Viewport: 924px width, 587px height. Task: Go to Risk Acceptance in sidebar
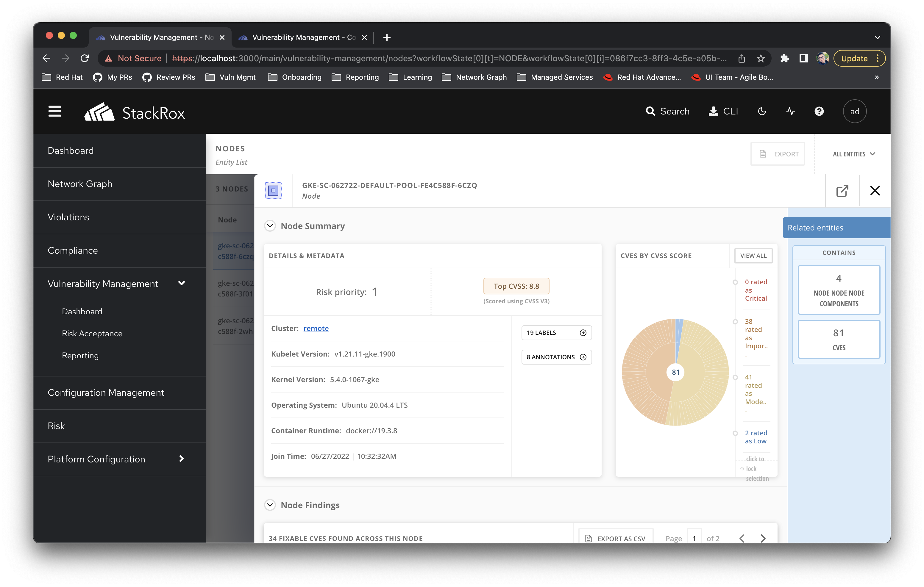pos(92,333)
